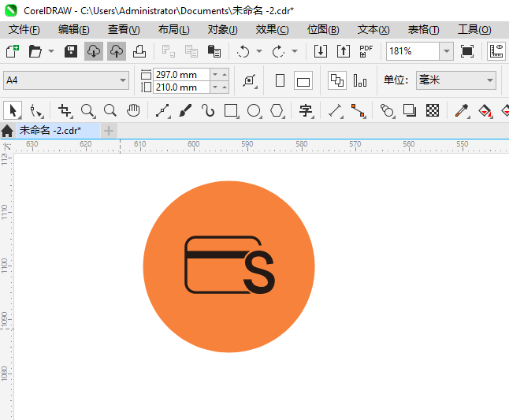Switch page to portrait orientation
The width and height of the screenshot is (509, 420).
tap(280, 80)
